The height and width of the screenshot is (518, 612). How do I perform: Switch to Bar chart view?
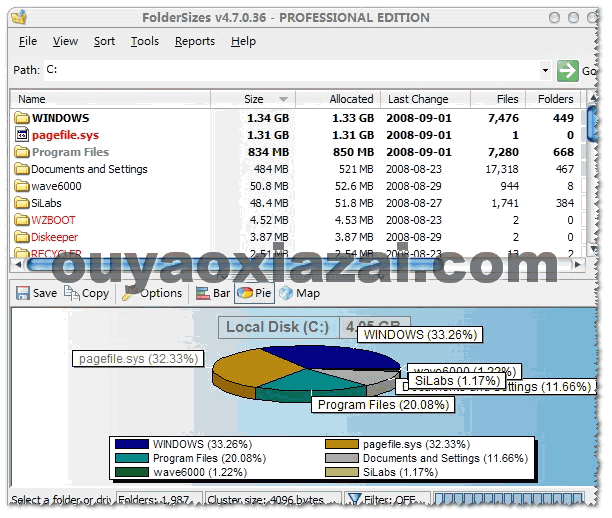[213, 293]
